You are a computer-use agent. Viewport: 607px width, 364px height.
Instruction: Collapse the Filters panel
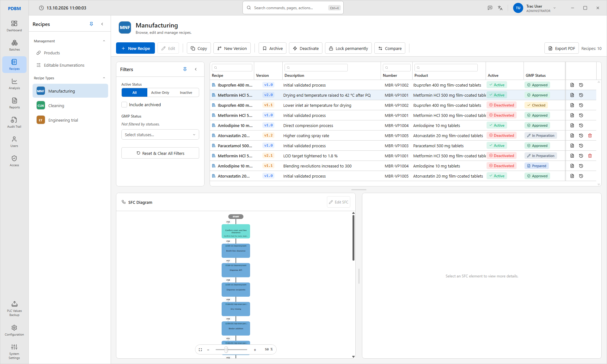click(x=196, y=69)
